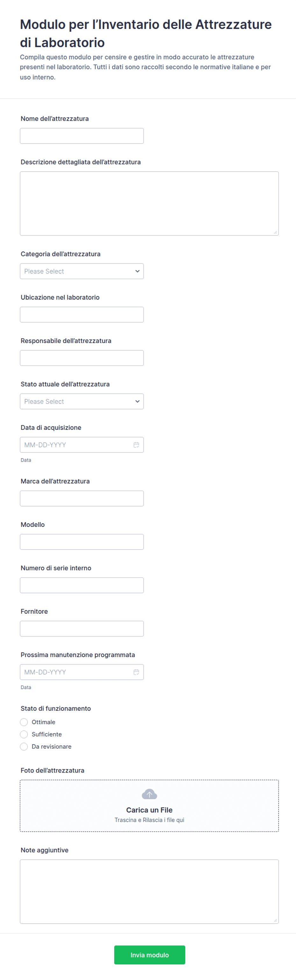Image resolution: width=296 pixels, height=980 pixels.
Task: Open calendar icon for Prossima manutenzione programmata
Action: click(x=136, y=672)
